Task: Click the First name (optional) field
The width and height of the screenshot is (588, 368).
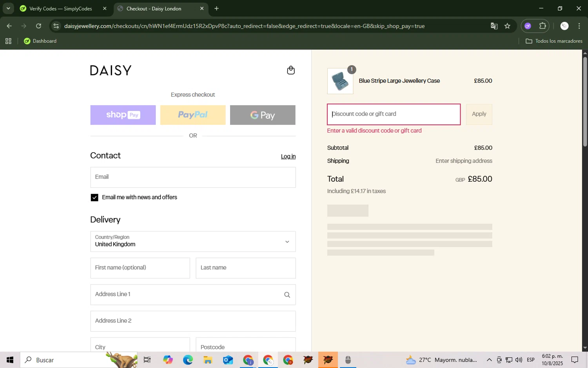Action: (140, 268)
